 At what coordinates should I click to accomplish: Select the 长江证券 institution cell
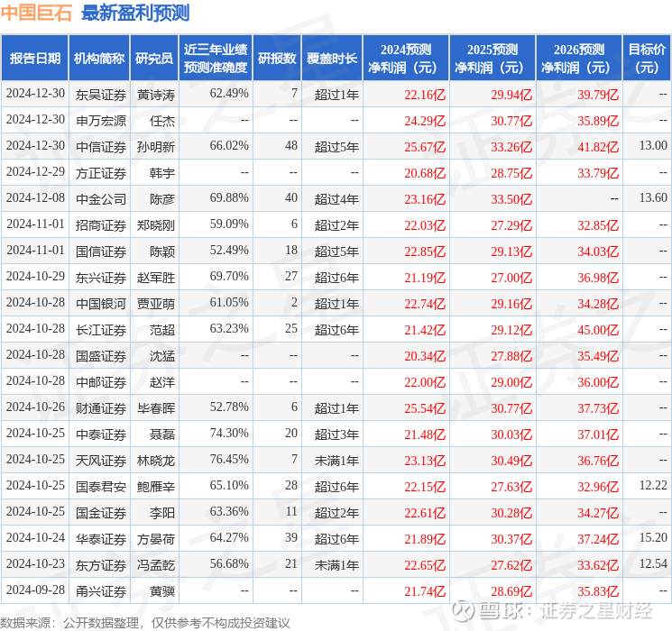[x=101, y=330]
